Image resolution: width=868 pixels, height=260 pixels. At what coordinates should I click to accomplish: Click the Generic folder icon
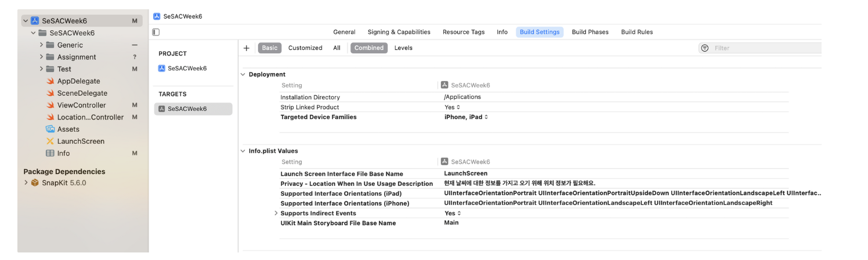pos(50,45)
